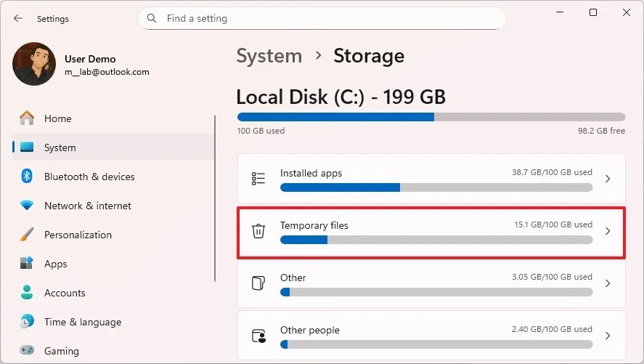Click the Network Wi-Fi icon in sidebar
Viewport: 644px width, 364px height.
(27, 205)
